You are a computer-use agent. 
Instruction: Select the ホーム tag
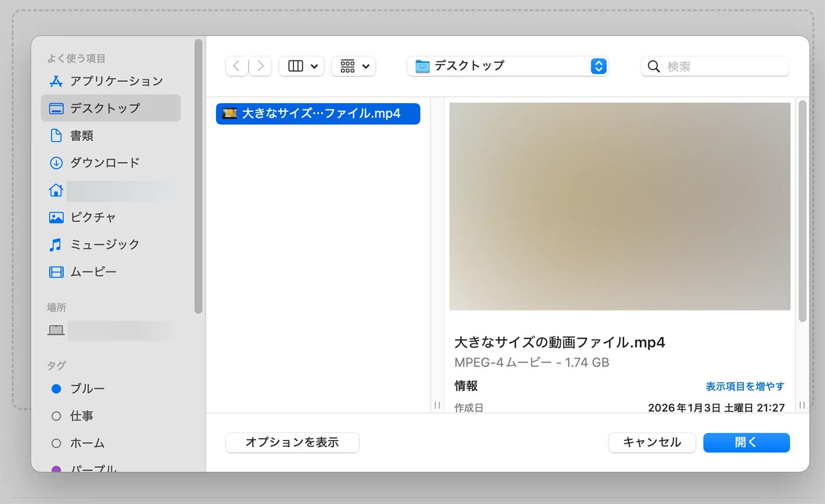click(x=87, y=443)
